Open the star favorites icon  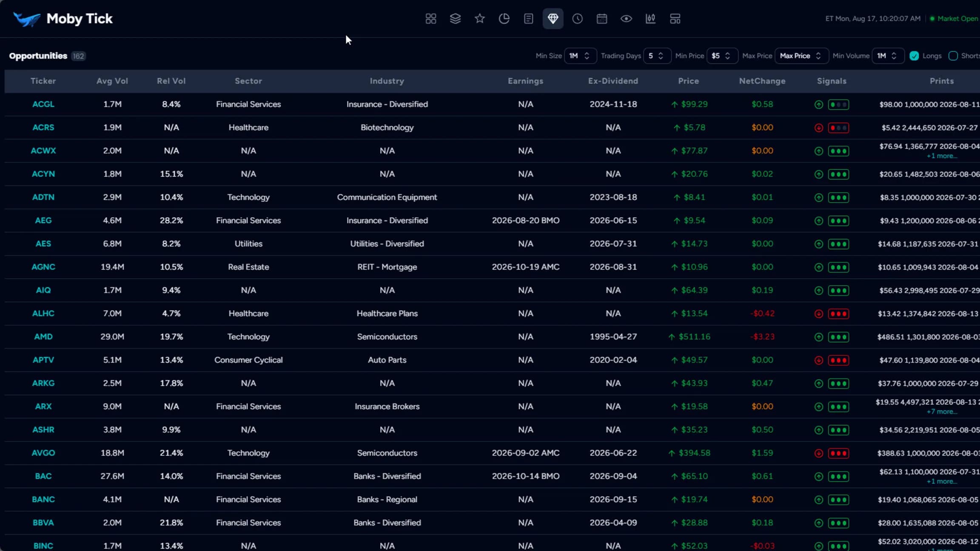(480, 19)
